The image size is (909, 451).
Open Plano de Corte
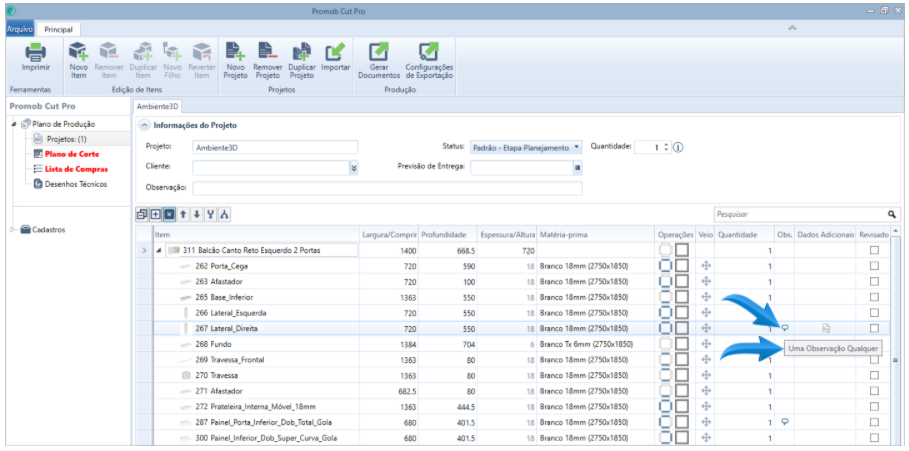coord(71,154)
